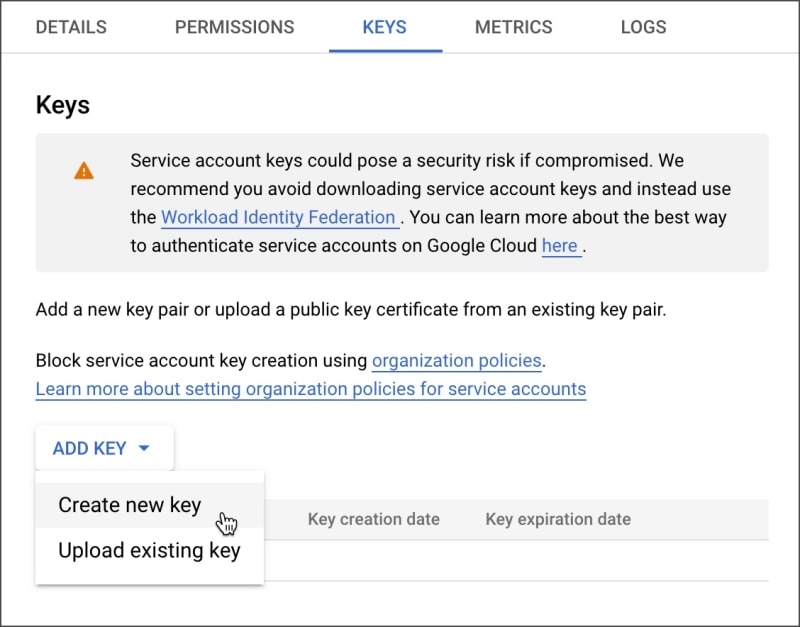This screenshot has height=627, width=800.
Task: Click the 'Block service account key creation' text
Action: coord(200,360)
